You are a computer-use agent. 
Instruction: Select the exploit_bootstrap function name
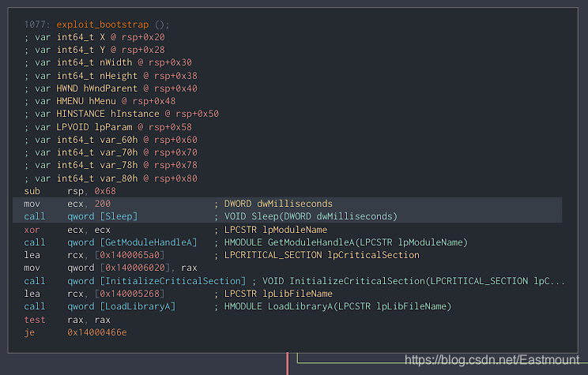pos(103,24)
